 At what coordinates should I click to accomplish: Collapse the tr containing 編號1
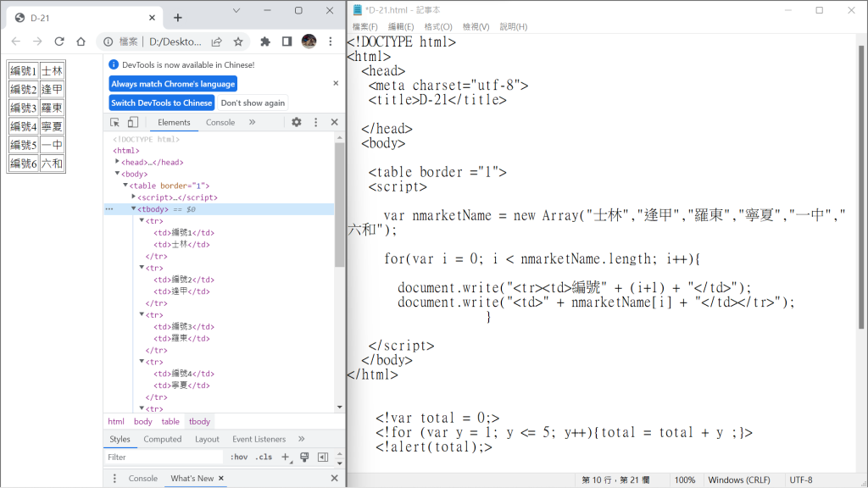pyautogui.click(x=142, y=220)
